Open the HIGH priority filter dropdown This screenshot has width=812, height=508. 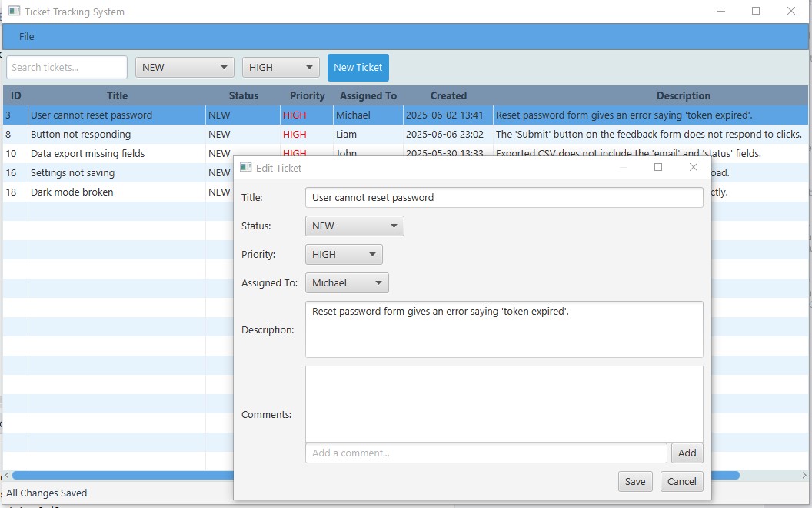coord(281,68)
